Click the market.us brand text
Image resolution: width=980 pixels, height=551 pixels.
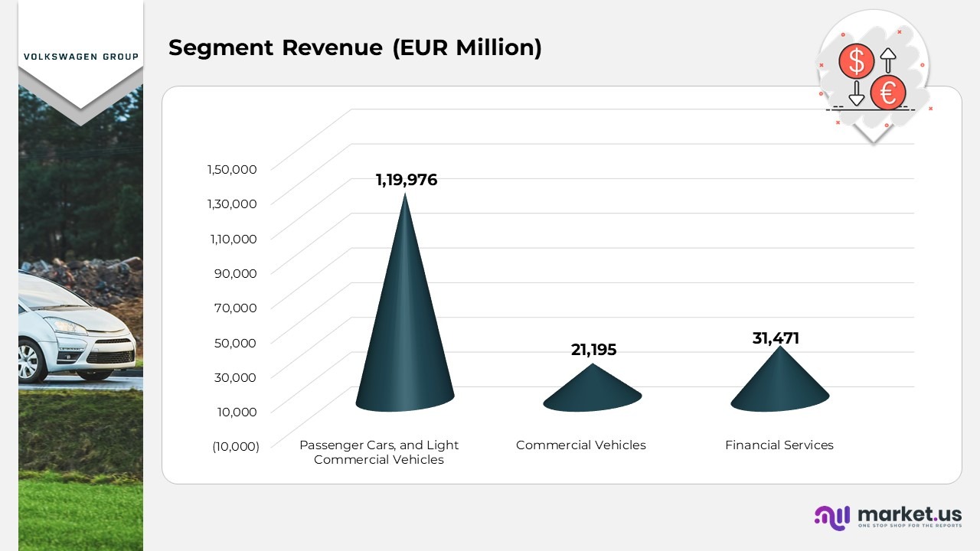pos(909,514)
